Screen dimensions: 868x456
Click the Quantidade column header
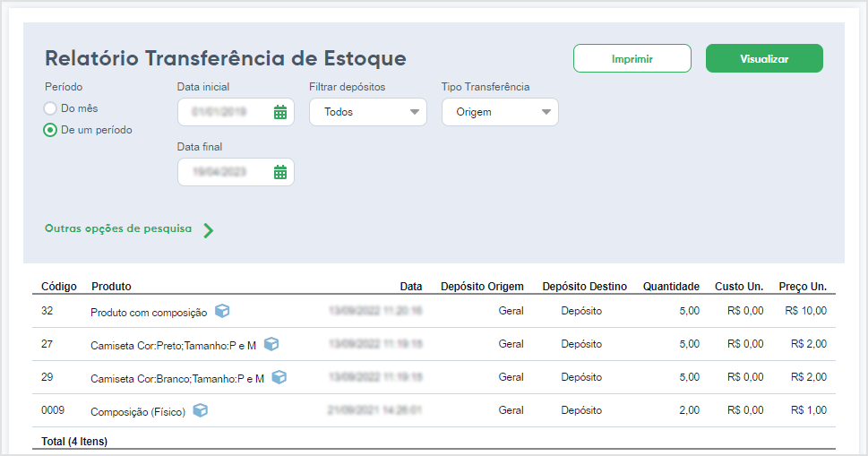tap(672, 286)
